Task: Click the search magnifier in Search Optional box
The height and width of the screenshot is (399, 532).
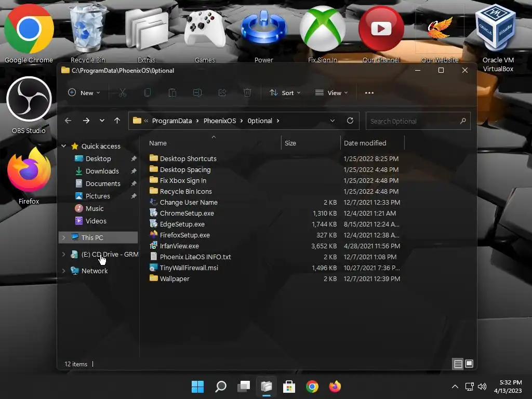Action: coord(463,121)
